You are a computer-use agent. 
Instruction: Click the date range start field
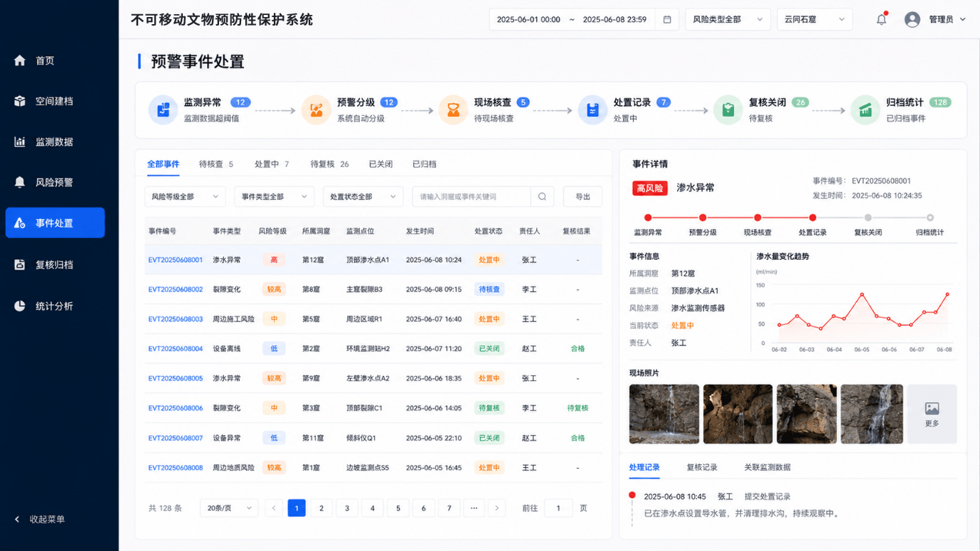528,19
